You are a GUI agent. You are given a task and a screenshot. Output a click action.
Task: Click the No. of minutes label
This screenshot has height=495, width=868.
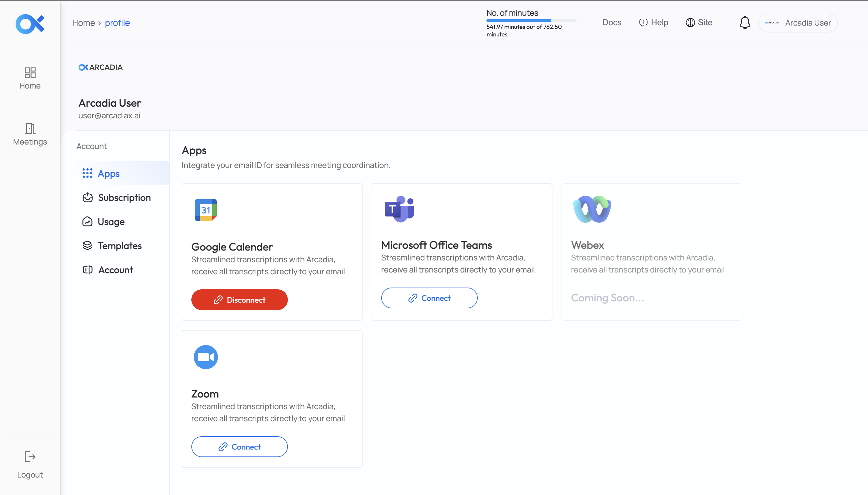tap(512, 13)
